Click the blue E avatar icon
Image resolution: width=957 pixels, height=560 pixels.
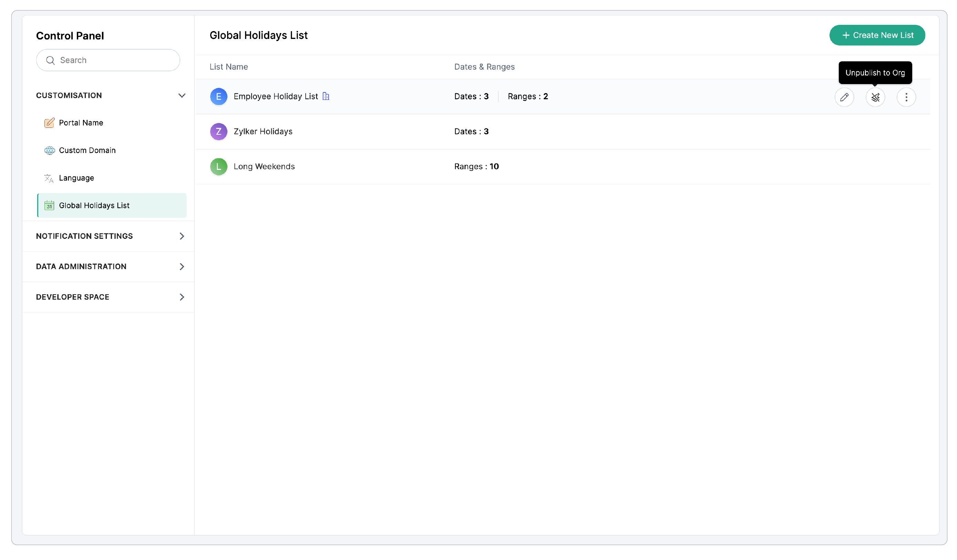pos(218,96)
